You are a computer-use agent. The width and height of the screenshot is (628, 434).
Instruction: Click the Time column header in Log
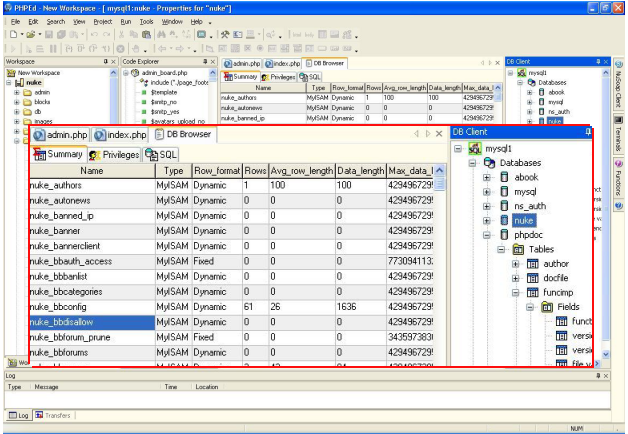(x=171, y=387)
